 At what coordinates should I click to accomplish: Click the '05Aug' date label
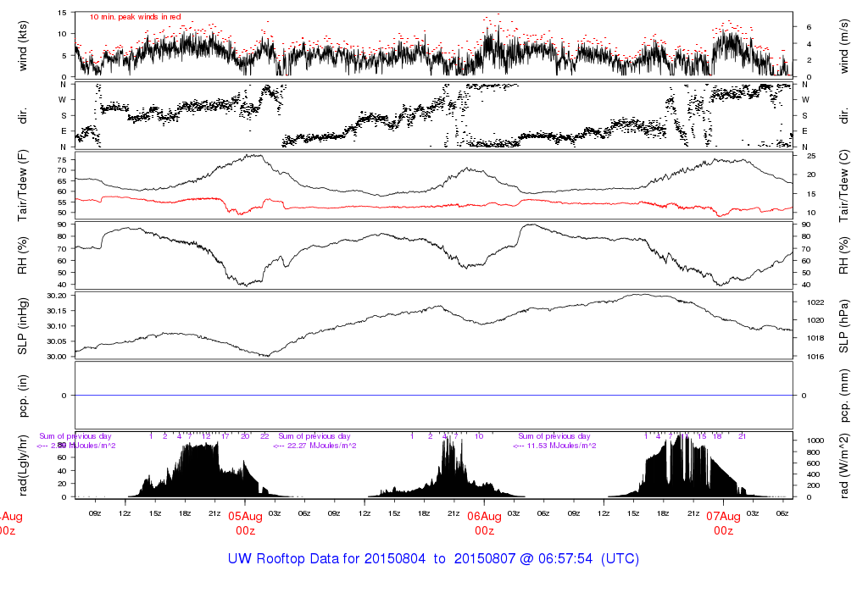coord(245,516)
